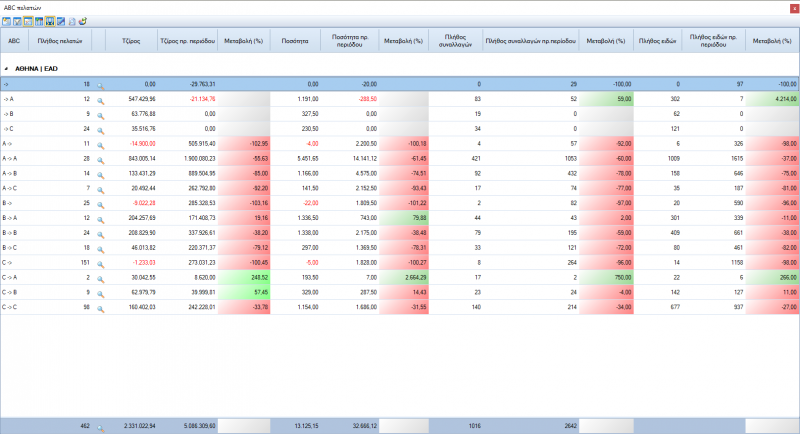Click the customer count 151

85,263
